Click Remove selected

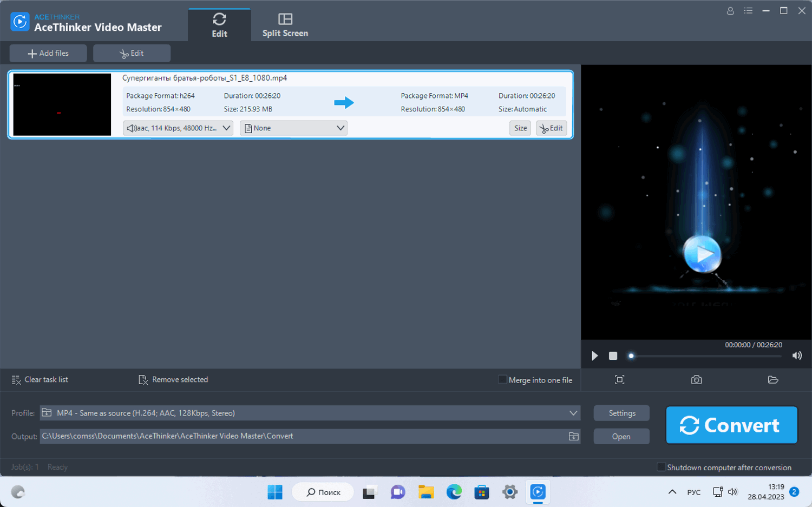pos(173,380)
